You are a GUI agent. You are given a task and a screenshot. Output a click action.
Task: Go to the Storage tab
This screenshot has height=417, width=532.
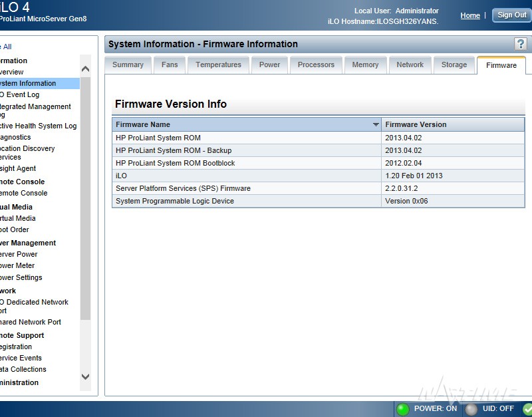tap(454, 65)
